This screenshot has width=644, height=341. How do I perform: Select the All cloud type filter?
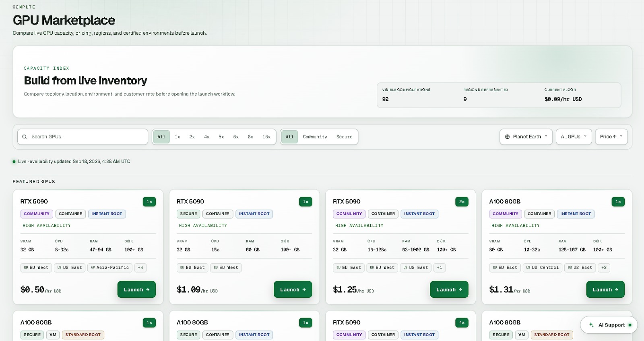[289, 137]
